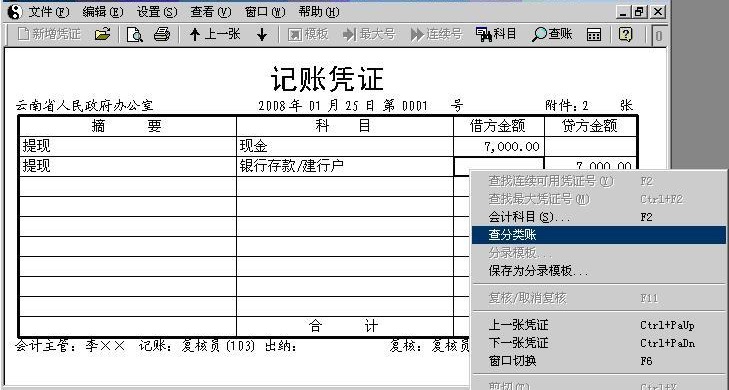Click the 借方金额 column header
The height and width of the screenshot is (390, 729).
click(x=498, y=126)
